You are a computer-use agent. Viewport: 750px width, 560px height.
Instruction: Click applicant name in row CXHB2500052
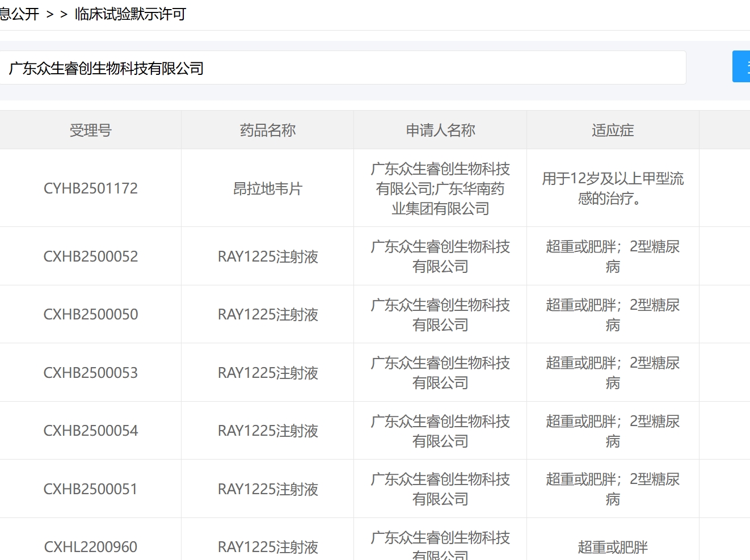[440, 256]
